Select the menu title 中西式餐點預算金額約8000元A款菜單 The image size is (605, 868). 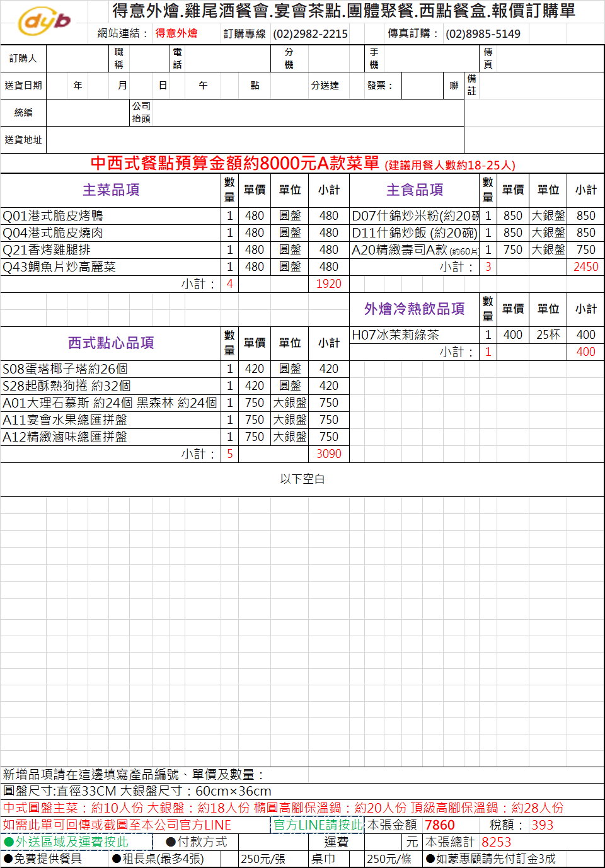coord(234,163)
